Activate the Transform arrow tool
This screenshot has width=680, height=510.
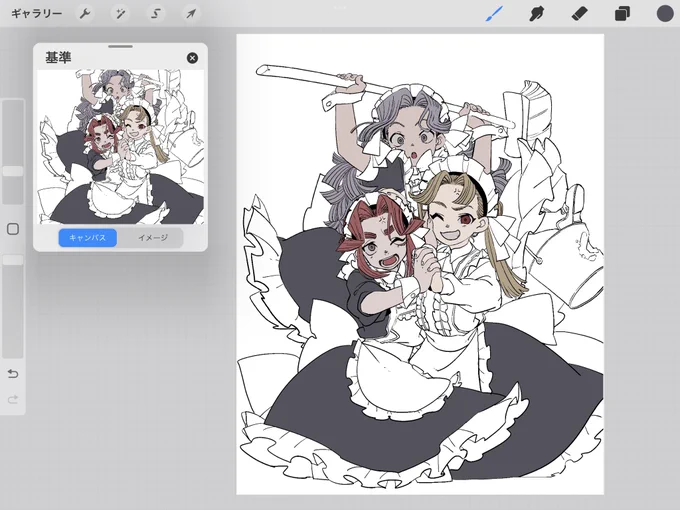pos(191,14)
